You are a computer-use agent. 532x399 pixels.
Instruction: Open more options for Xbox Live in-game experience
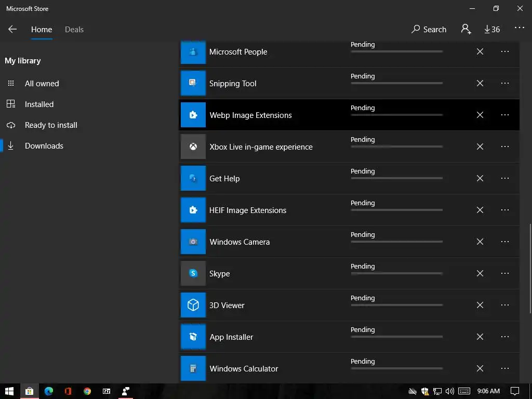505,147
